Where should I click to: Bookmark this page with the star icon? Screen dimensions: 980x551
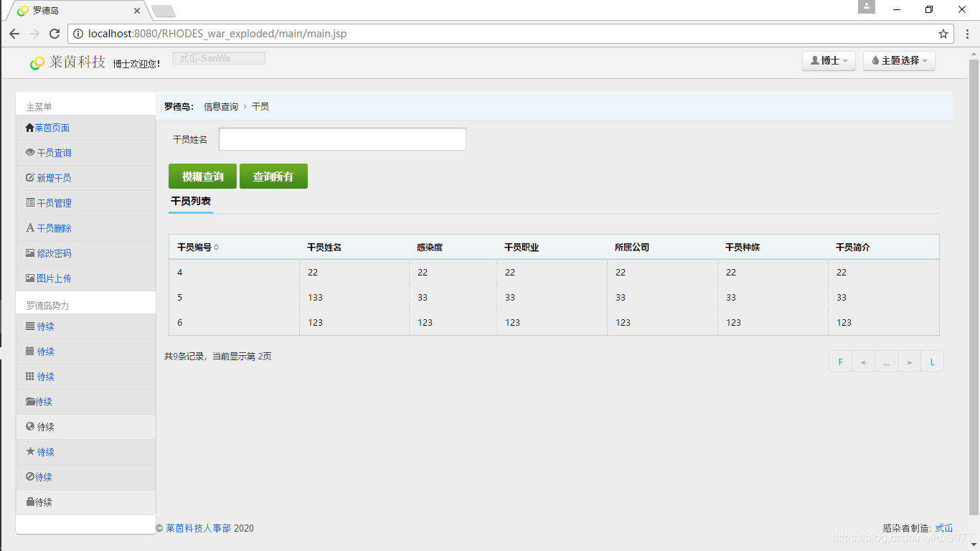point(943,34)
